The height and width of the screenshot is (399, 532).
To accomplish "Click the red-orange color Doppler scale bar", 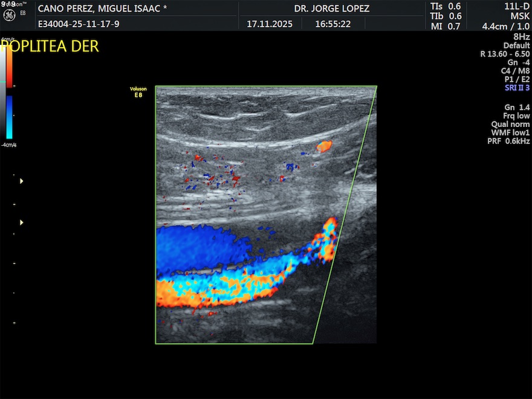I will tap(9, 65).
